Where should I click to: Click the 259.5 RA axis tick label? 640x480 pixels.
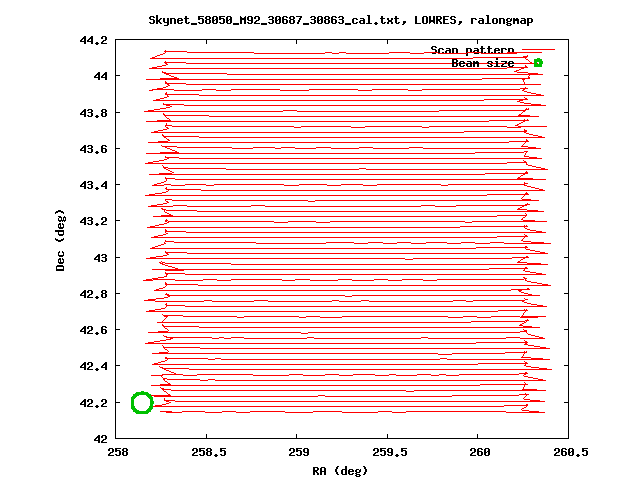click(x=390, y=452)
